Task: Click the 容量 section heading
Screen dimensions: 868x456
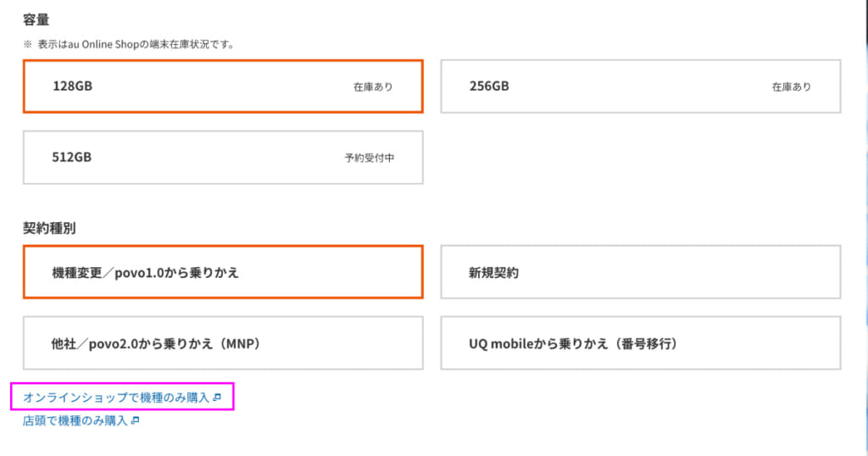Action: click(x=36, y=20)
